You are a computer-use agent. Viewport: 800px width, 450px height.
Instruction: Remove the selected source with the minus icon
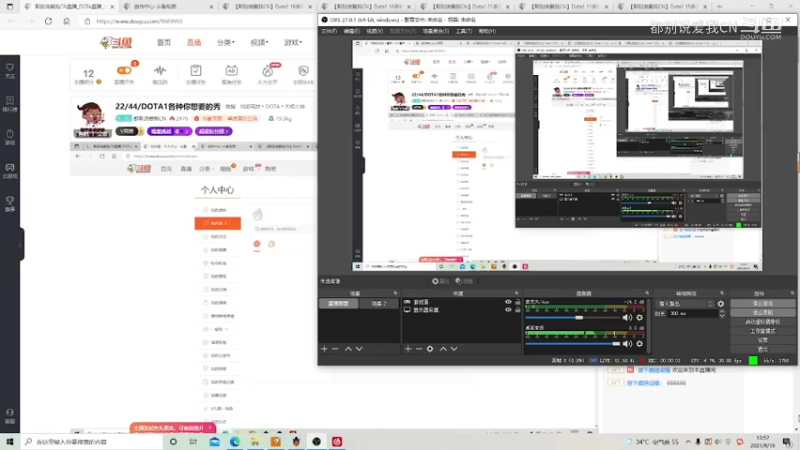(419, 349)
